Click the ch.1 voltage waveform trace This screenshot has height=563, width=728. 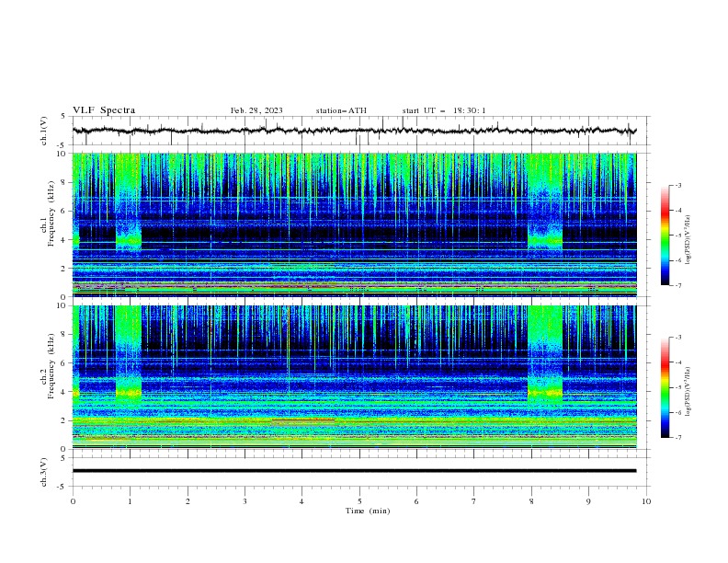click(x=354, y=131)
